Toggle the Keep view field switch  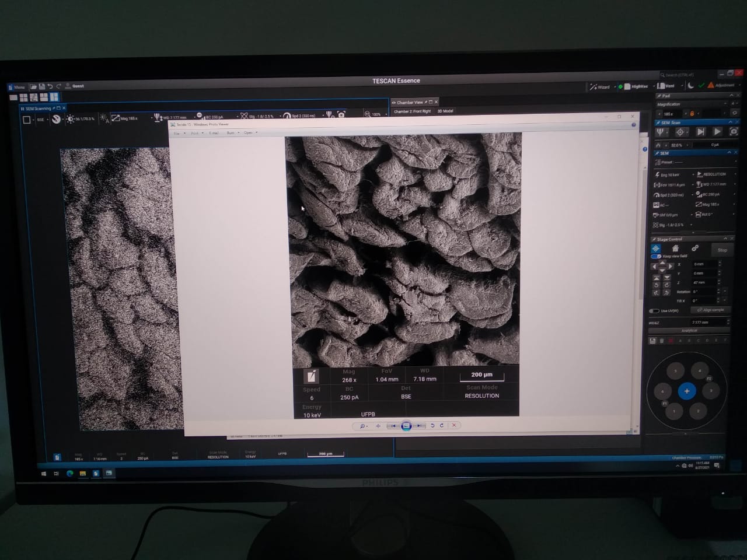tap(656, 256)
